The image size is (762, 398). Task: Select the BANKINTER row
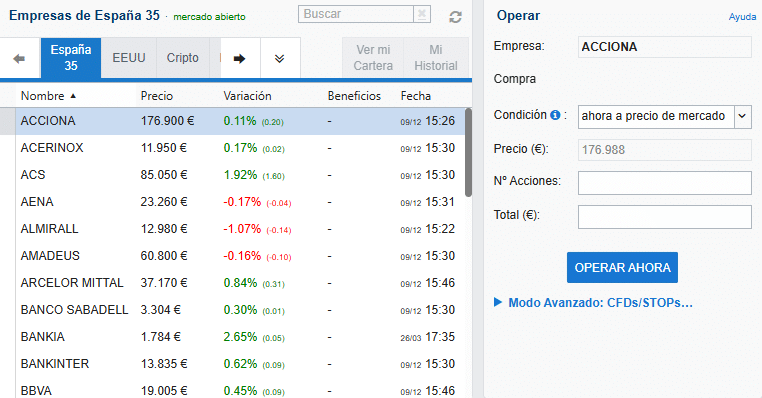coord(232,364)
